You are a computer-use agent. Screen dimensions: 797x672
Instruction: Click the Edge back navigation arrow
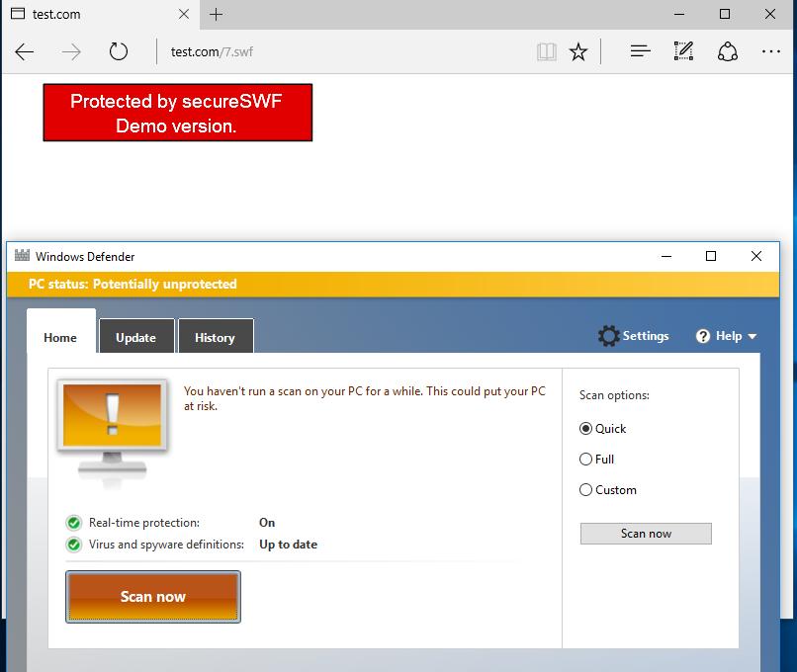coord(24,51)
